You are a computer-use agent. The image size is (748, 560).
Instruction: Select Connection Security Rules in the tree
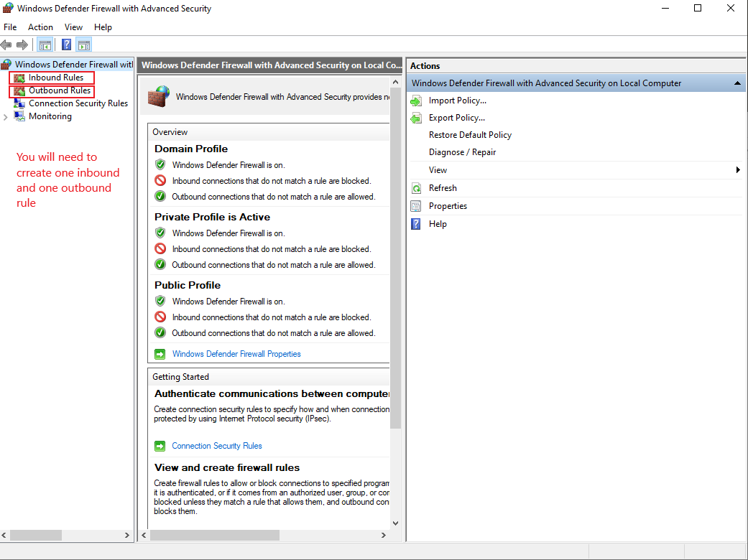[x=78, y=103]
